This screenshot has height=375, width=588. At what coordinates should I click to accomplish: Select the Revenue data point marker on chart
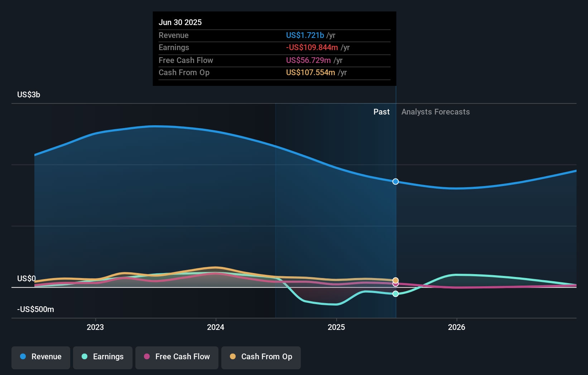point(396,181)
